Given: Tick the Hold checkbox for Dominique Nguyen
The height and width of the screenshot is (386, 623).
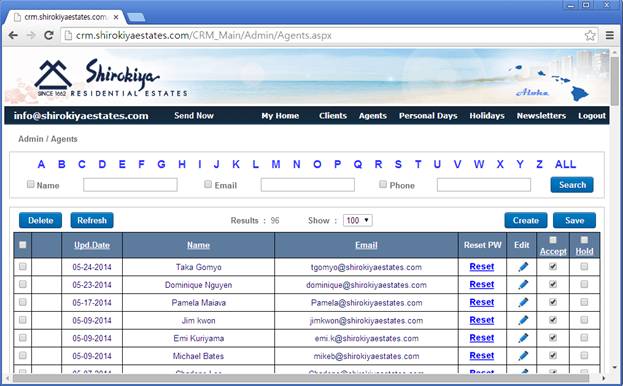Looking at the screenshot, I should 584,284.
